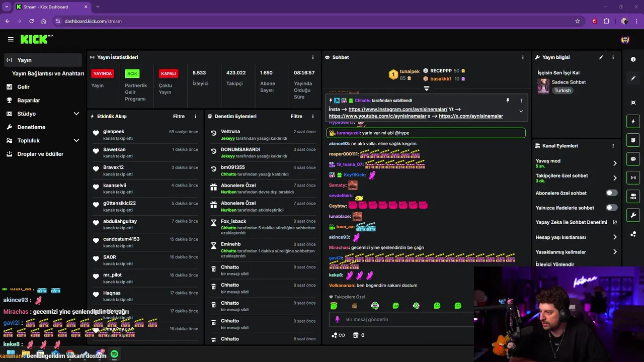The width and height of the screenshot is (644, 362).
Task: Toggle the note panel icon in right rail
Action: [633, 140]
